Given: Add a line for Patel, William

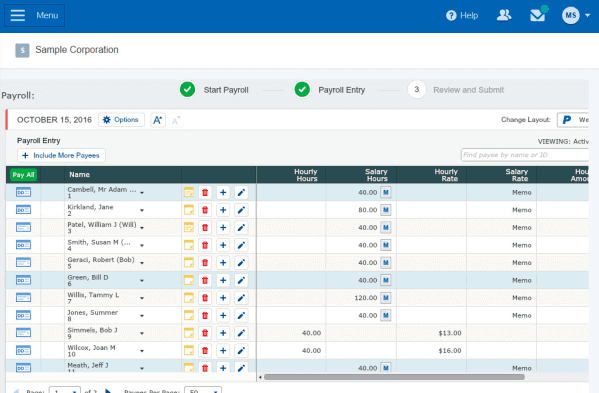Looking at the screenshot, I should tap(223, 228).
